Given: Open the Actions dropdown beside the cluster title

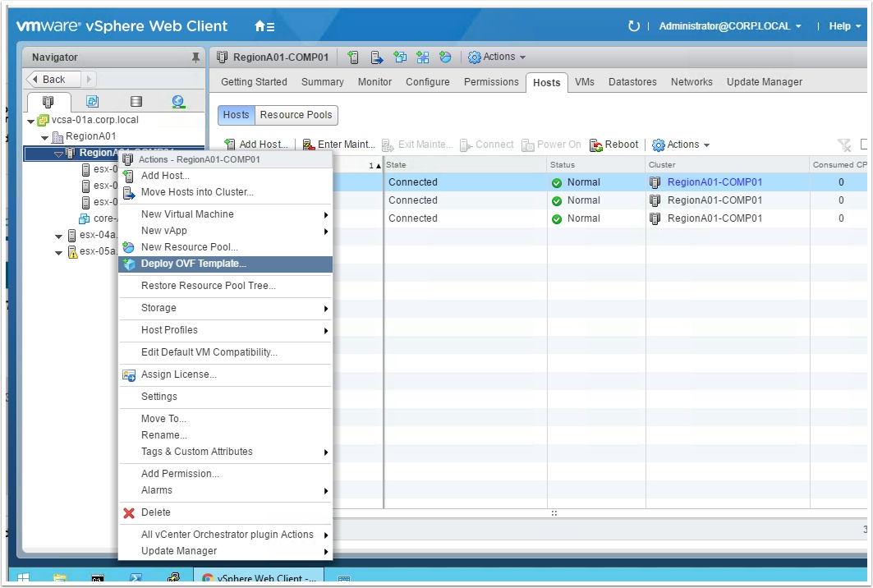Looking at the screenshot, I should click(497, 57).
